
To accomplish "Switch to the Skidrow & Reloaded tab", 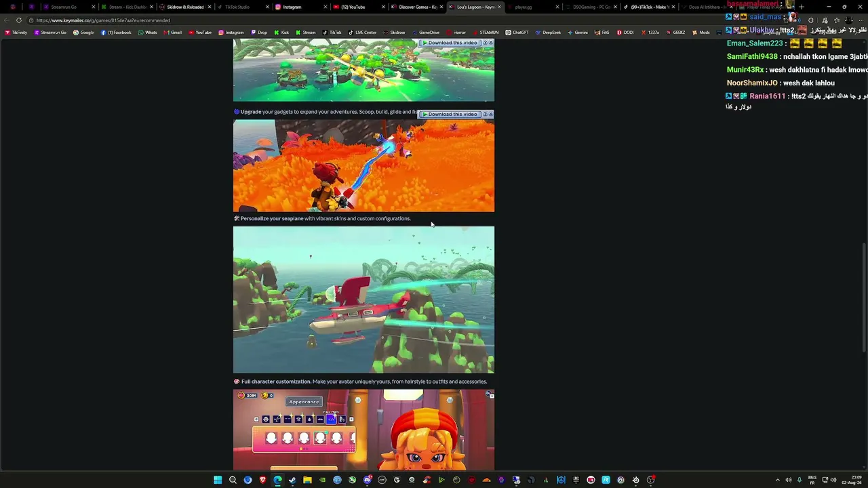I will [185, 7].
